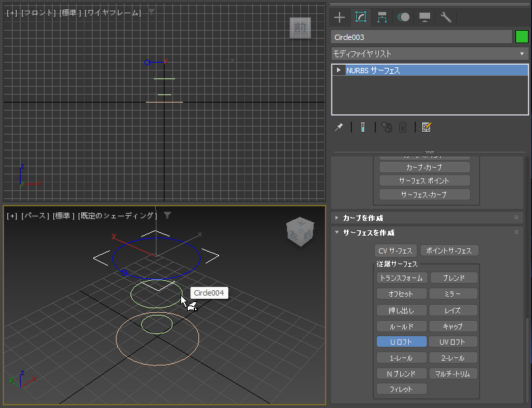Click the カーブ-カーブ button
The width and height of the screenshot is (532, 408).
click(424, 167)
